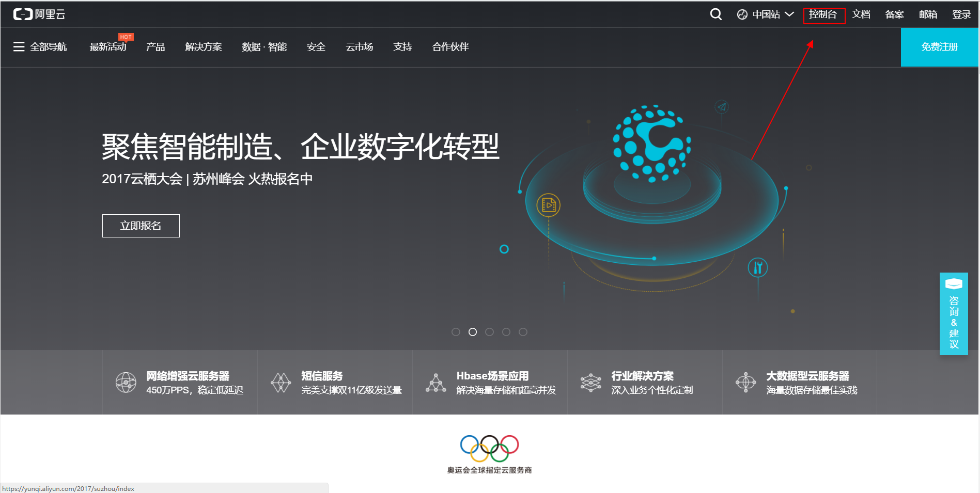Screen dimensions: 980x493
Task: Open 控制台 in the top bar
Action: 823,14
